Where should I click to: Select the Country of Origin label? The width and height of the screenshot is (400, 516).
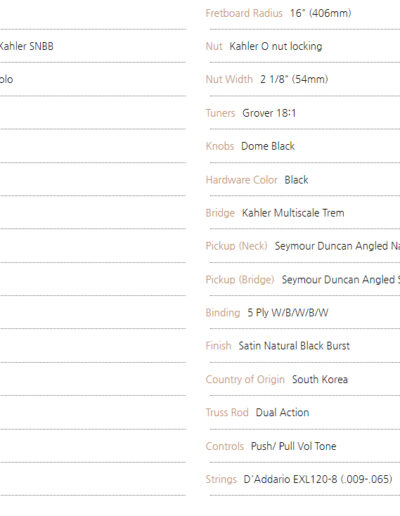pyautogui.click(x=245, y=379)
